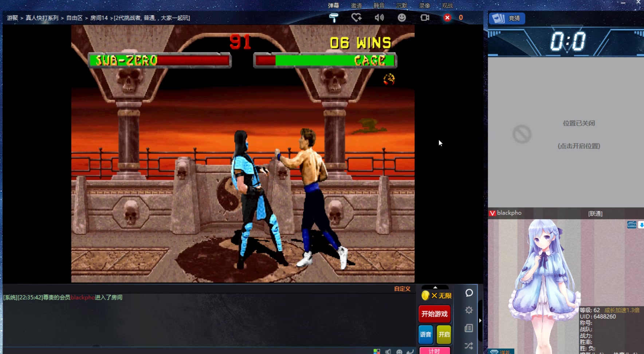Click the colored squares icon below the chat

[377, 351]
